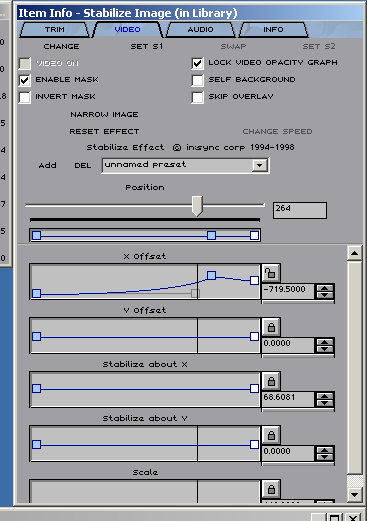Click the vertical scrollbar thumb
This screenshot has width=367, height=521.
[354, 368]
